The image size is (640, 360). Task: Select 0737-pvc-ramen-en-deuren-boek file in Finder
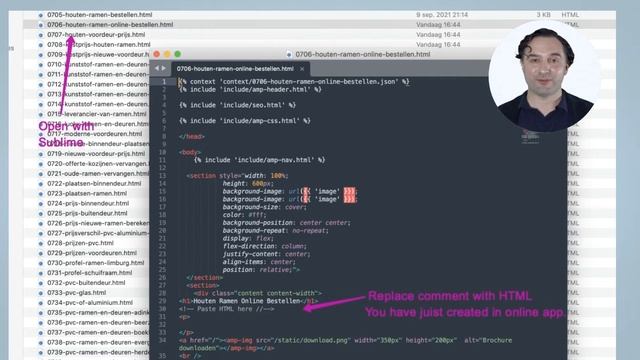coord(98,333)
